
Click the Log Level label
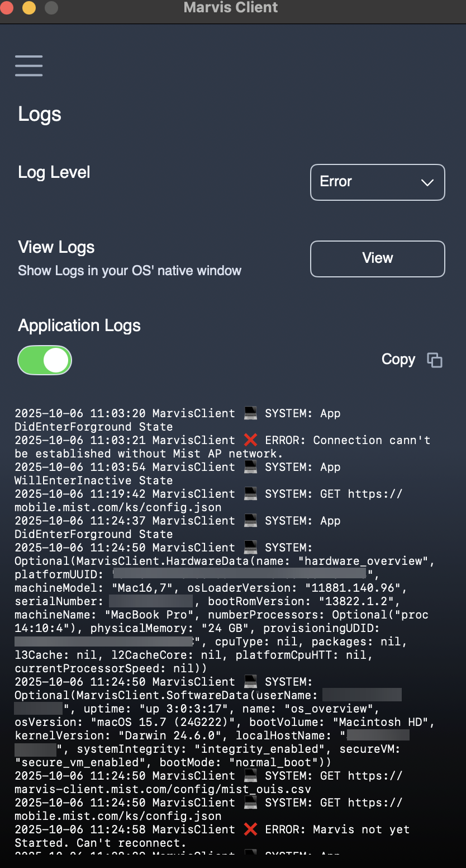pos(54,172)
